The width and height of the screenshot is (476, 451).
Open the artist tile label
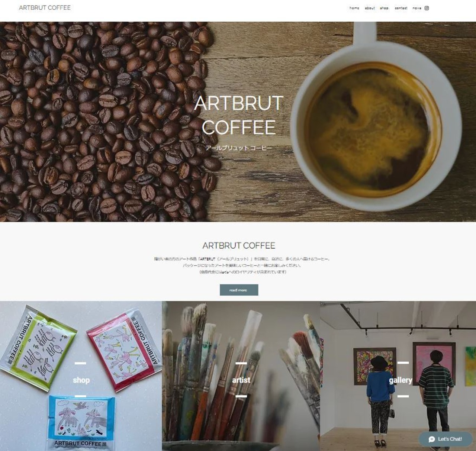point(241,380)
